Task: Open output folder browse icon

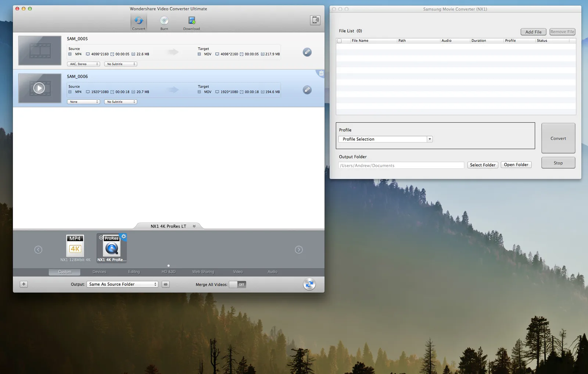Action: [166, 284]
